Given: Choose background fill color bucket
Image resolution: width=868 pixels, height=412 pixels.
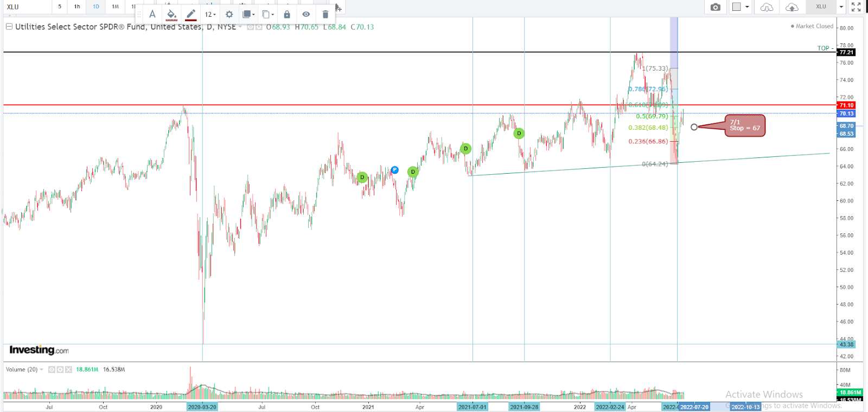Looking at the screenshot, I should coord(171,15).
